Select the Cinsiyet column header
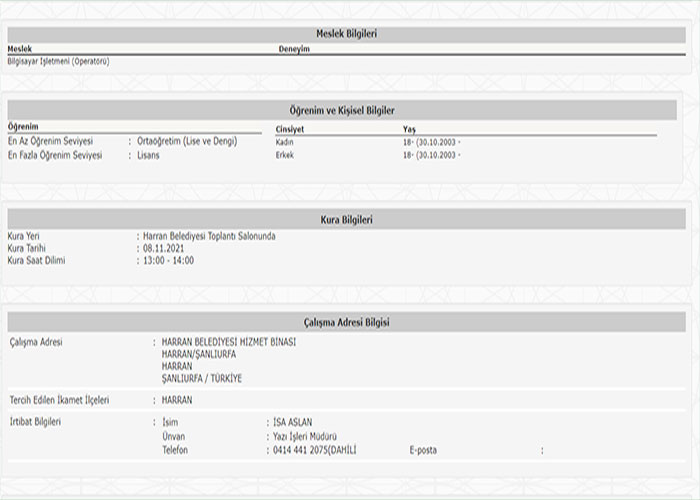Image resolution: width=700 pixels, height=500 pixels. click(x=290, y=129)
